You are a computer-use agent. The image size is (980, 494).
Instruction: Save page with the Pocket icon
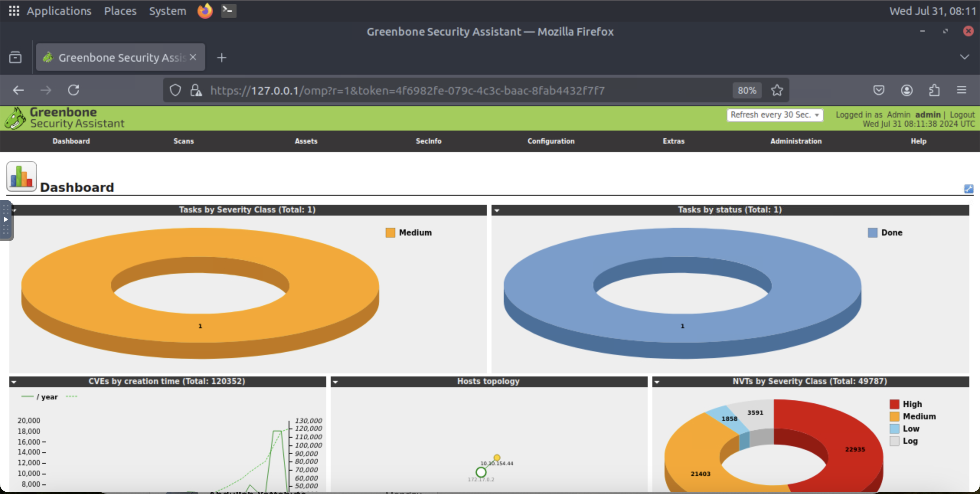click(x=879, y=90)
